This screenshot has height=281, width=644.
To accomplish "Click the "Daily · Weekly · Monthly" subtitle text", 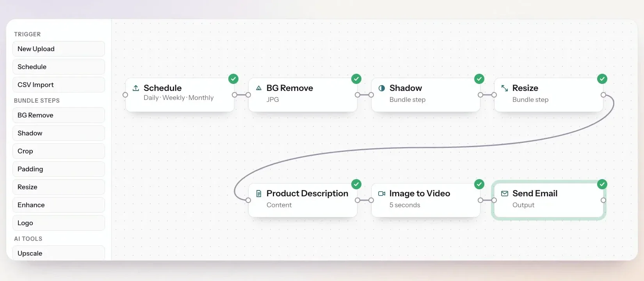I will pos(179,98).
